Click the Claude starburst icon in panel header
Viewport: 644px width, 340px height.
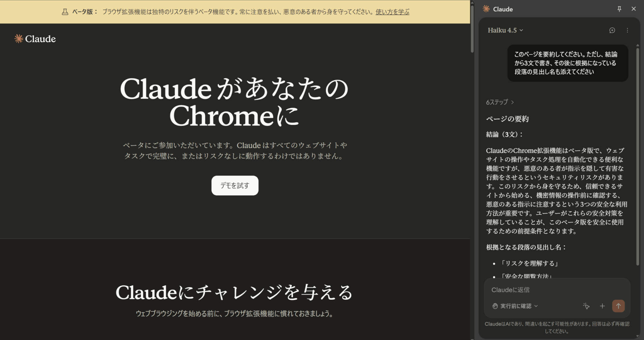[486, 9]
